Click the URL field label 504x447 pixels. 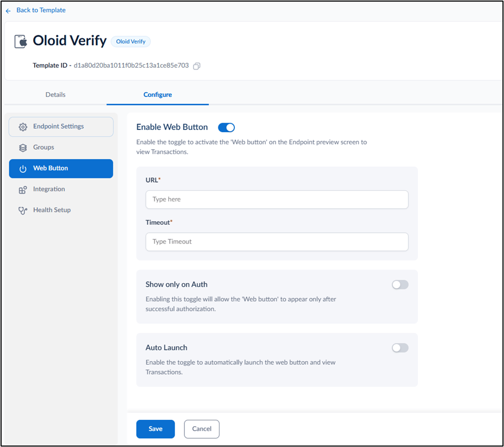click(x=153, y=180)
